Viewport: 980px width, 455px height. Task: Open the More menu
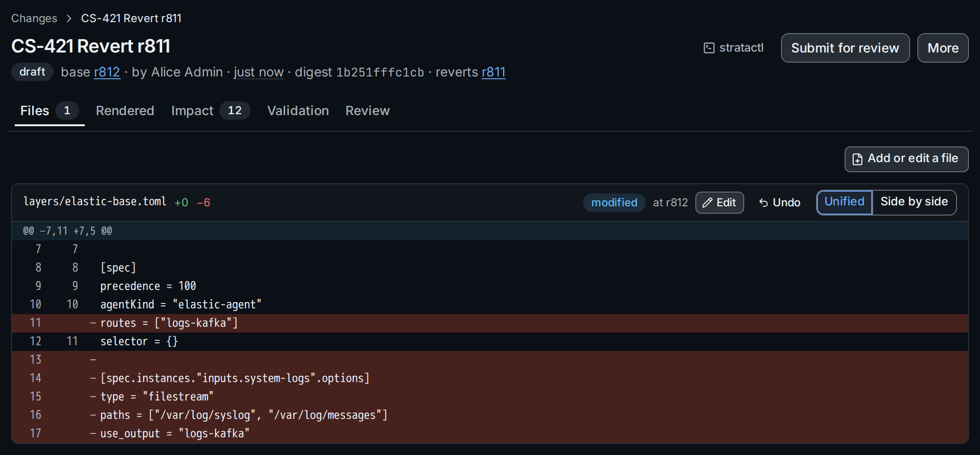click(x=943, y=48)
